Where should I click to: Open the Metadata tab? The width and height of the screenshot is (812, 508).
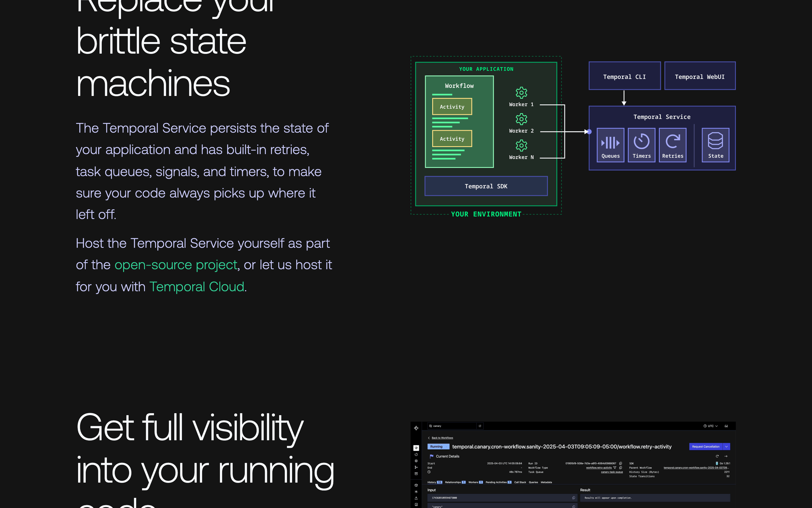pyautogui.click(x=546, y=482)
